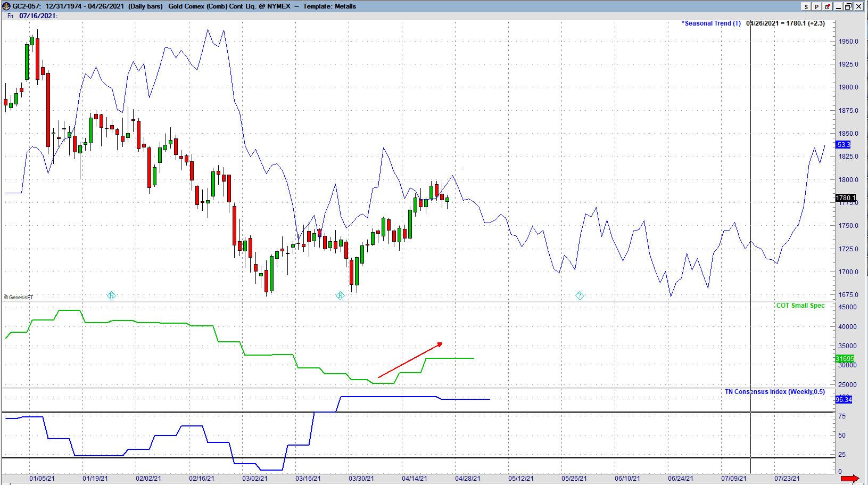This screenshot has height=485, width=868.
Task: Click the 07/23/21 date axis label
Action: [x=787, y=479]
